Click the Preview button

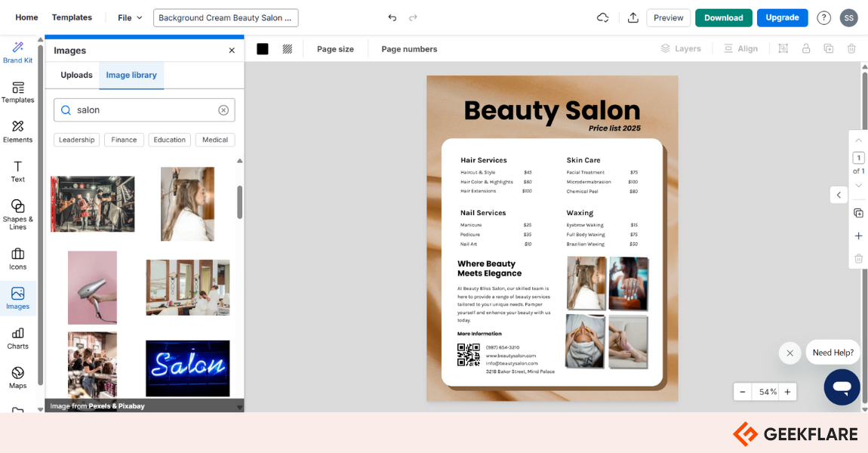668,17
